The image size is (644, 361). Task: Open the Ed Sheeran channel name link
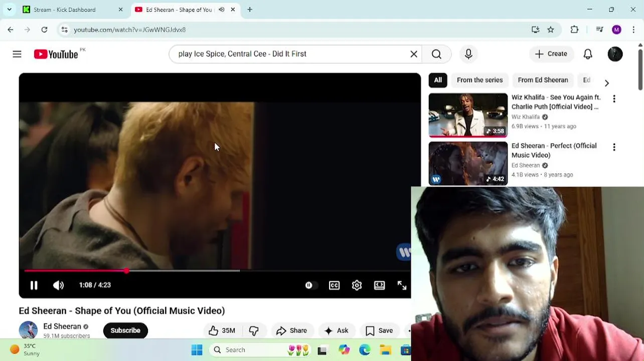click(x=62, y=326)
